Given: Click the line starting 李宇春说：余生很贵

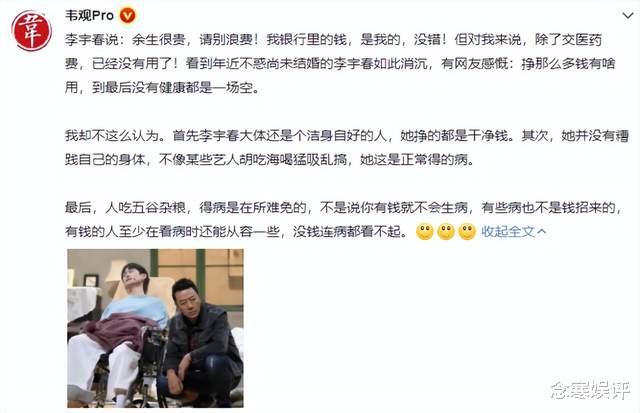Looking at the screenshot, I should 333,40.
